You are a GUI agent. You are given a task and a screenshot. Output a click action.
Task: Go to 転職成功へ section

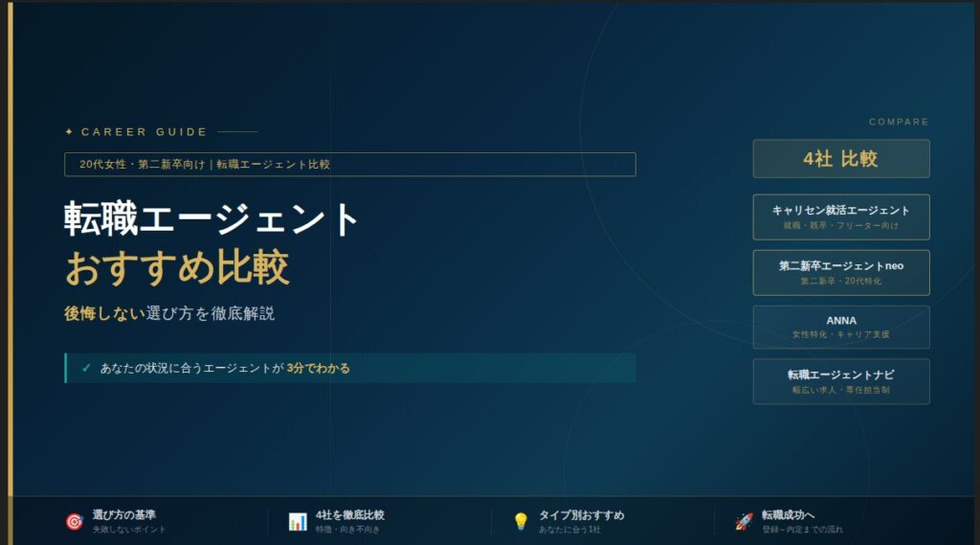(789, 515)
